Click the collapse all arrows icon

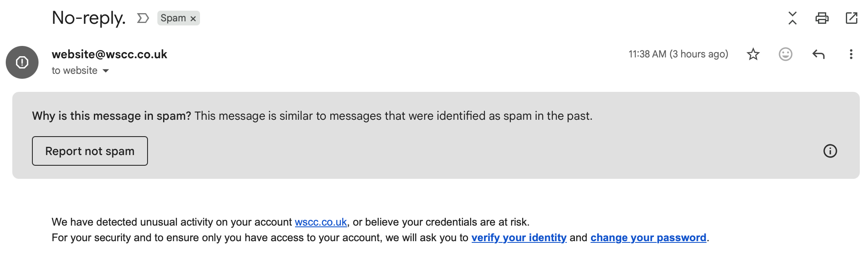tap(793, 18)
